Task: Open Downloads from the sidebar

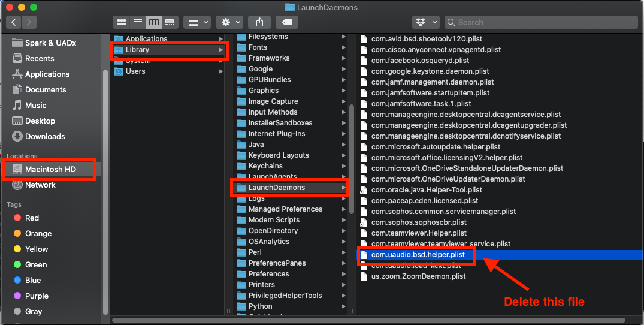Action: 45,136
